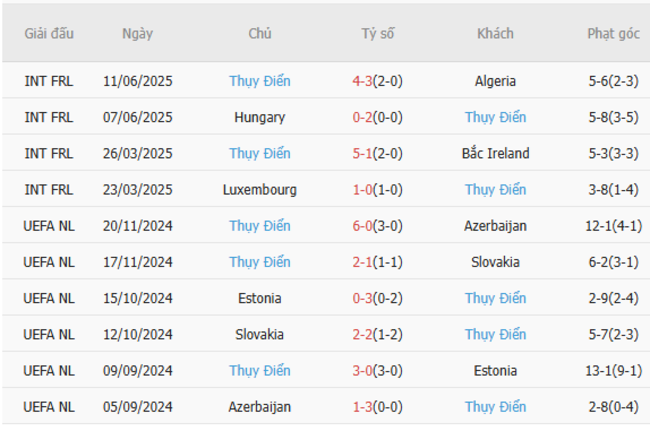Click the 'Phạt góc' column header
This screenshot has height=431, width=650.
coord(613,33)
